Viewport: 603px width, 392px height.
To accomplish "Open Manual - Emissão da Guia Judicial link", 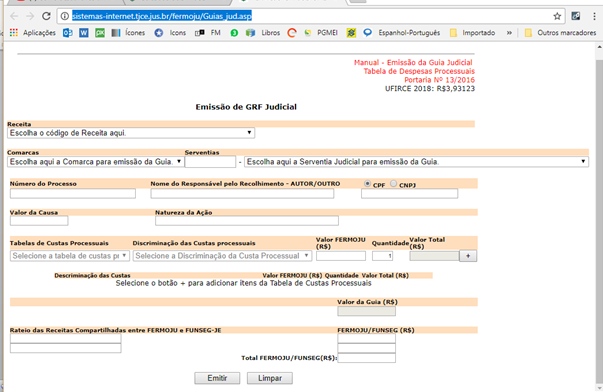I will pos(413,62).
